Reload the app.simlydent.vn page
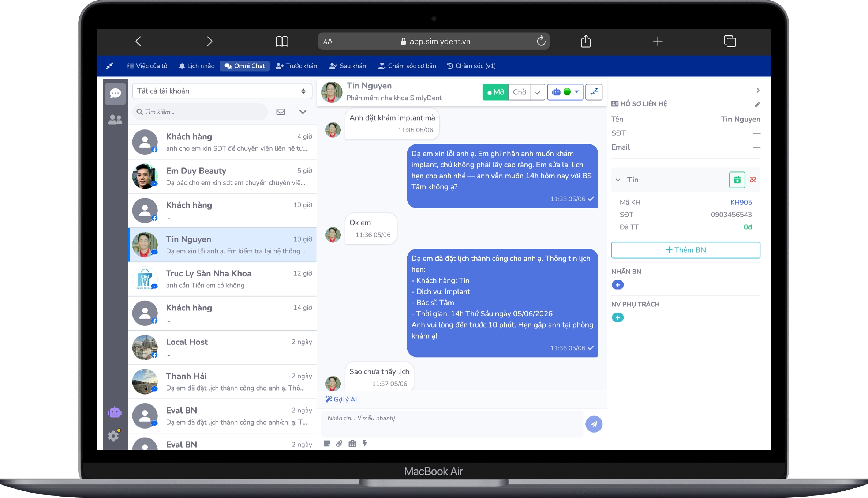868x498 pixels. point(541,41)
